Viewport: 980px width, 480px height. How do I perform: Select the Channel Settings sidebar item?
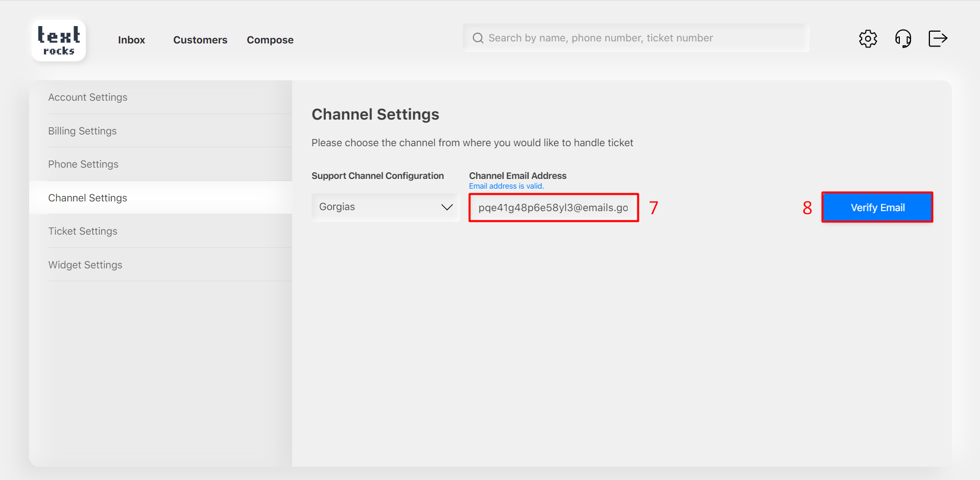coord(87,198)
